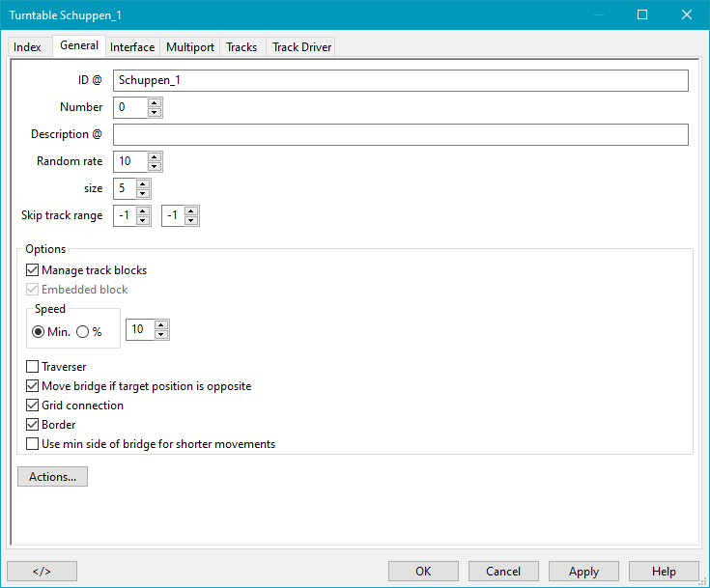Enable the Traverser checkbox
This screenshot has height=588, width=710.
33,367
